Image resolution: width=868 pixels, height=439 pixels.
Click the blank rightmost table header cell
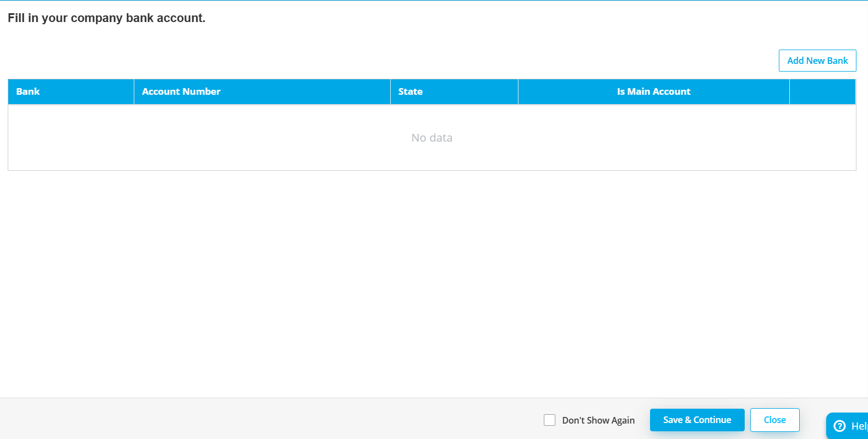coord(822,91)
